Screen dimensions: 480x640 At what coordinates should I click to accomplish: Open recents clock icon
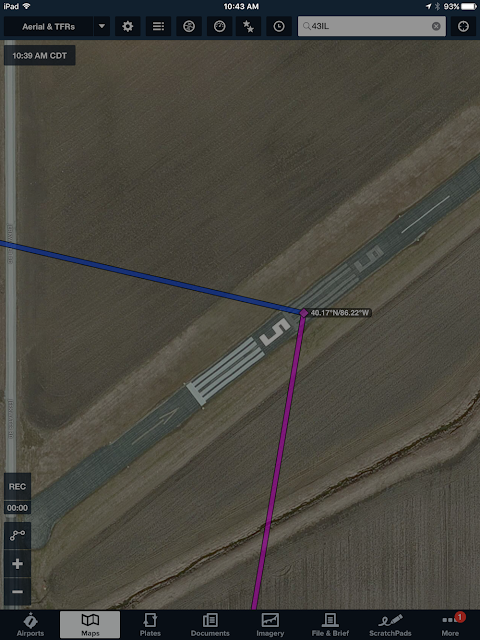pyautogui.click(x=279, y=27)
